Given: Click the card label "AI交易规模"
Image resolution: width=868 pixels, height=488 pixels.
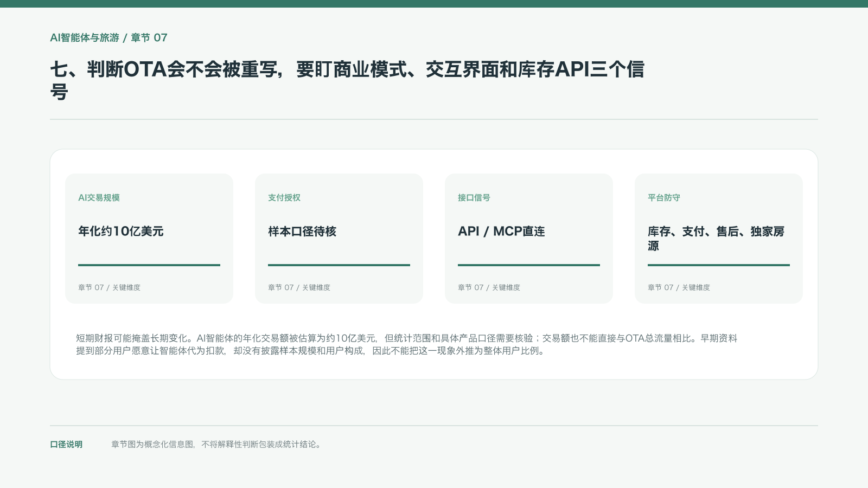Looking at the screenshot, I should [99, 198].
